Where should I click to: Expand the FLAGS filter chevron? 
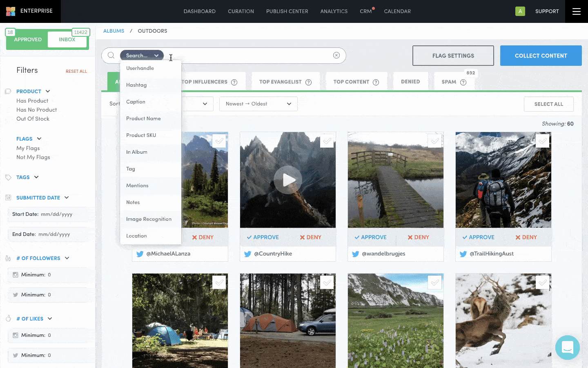pyautogui.click(x=39, y=139)
